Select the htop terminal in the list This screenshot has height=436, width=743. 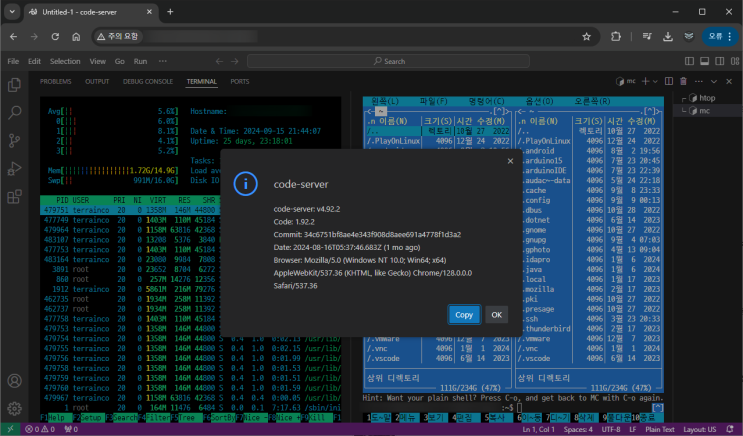tap(705, 98)
